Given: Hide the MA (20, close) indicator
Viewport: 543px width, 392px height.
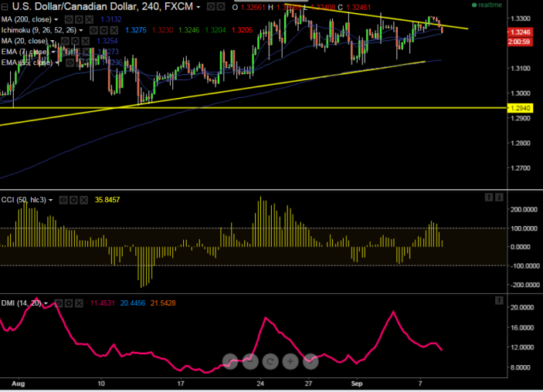Looking at the screenshot, I should point(65,41).
